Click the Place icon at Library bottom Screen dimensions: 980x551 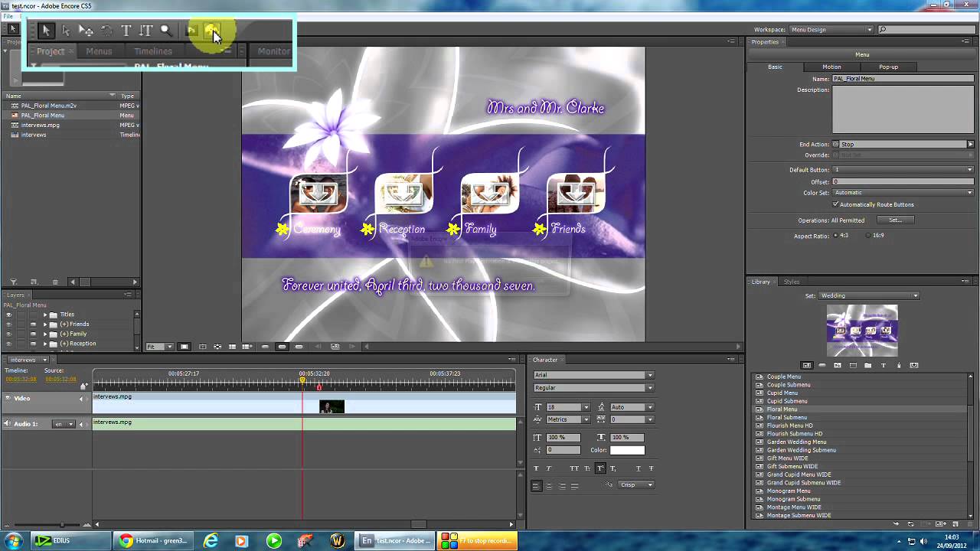(x=896, y=523)
